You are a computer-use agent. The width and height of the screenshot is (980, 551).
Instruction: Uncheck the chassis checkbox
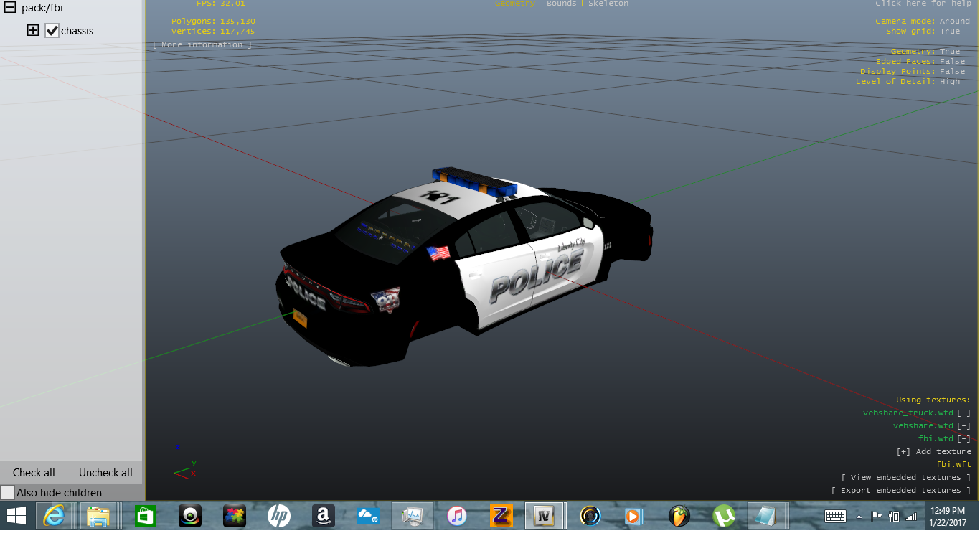52,31
